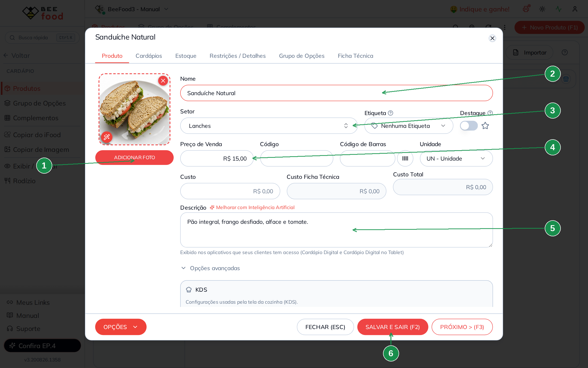Click the Busca rápida search box

[x=42, y=37]
